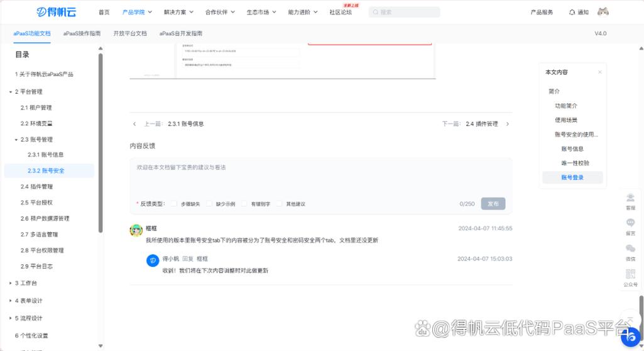
Task: Open 2.1 租户管理 in directory
Action: pyautogui.click(x=36, y=108)
